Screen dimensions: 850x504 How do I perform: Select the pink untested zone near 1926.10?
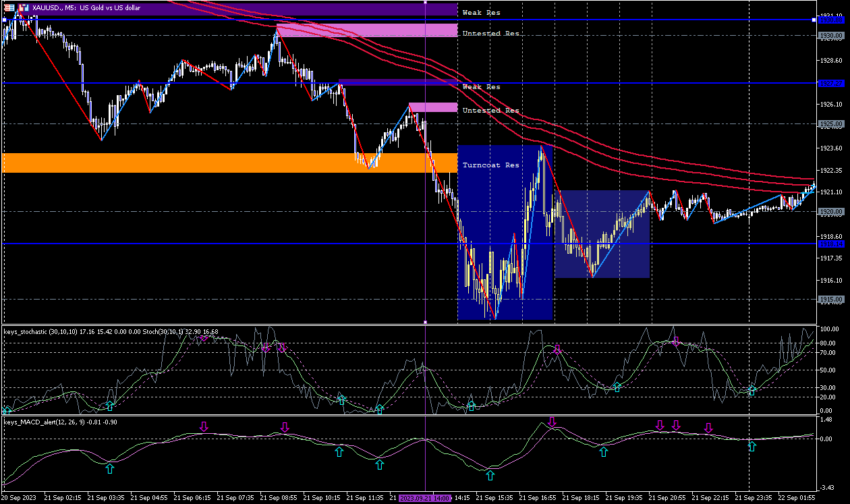pos(433,107)
